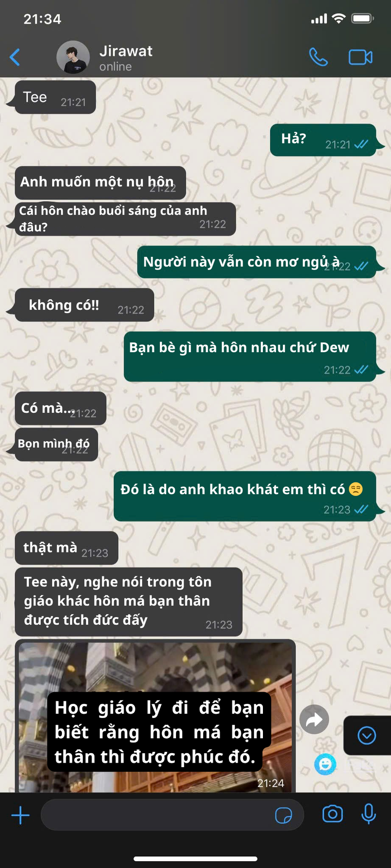The height and width of the screenshot is (868, 391).
Task: Tap the back arrow to leave chat
Action: (15, 57)
